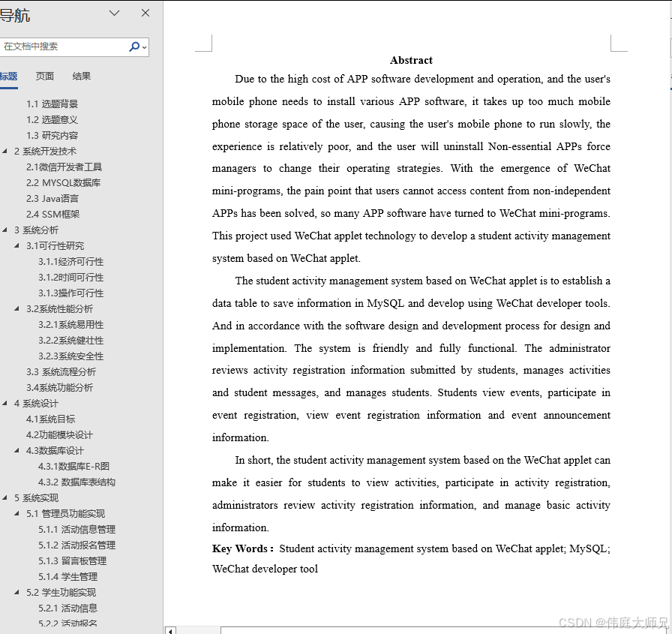Jump to 2.2 MYSQL数据库 heading
The width and height of the screenshot is (672, 634).
(64, 182)
